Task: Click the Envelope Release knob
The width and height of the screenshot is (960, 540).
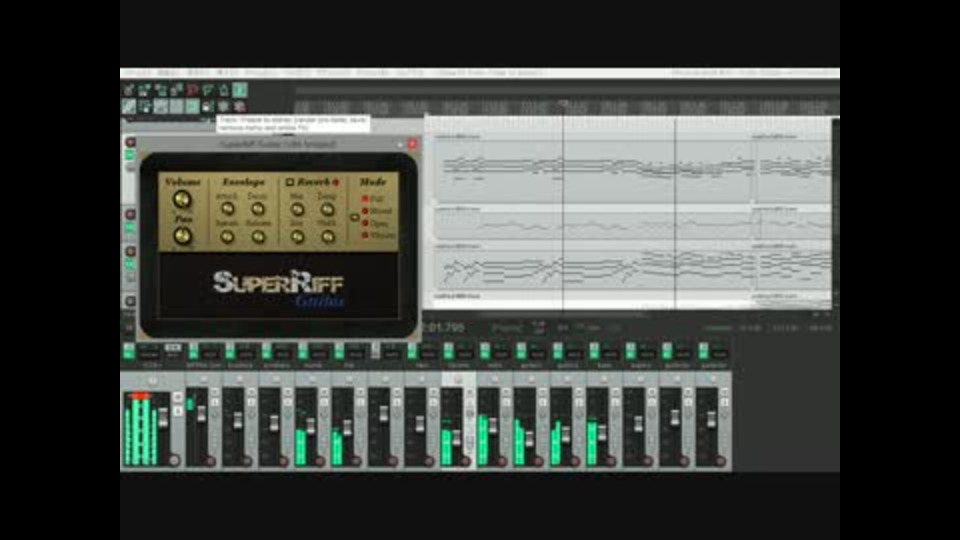Action: [x=258, y=236]
